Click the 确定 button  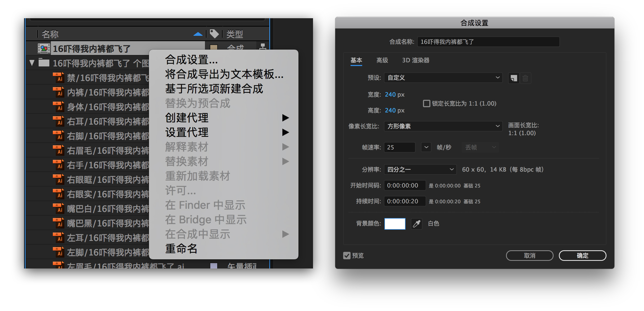(582, 255)
